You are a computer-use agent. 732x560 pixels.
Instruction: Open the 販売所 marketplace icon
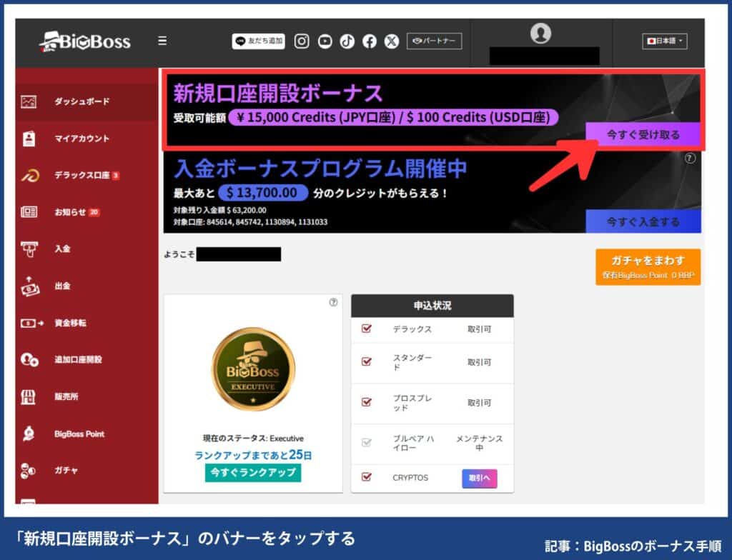tap(29, 397)
